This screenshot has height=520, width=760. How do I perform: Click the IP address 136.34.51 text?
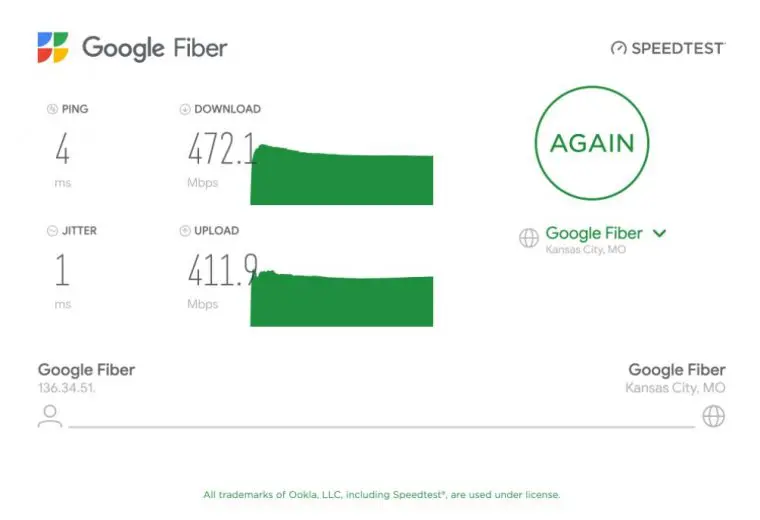(x=66, y=388)
